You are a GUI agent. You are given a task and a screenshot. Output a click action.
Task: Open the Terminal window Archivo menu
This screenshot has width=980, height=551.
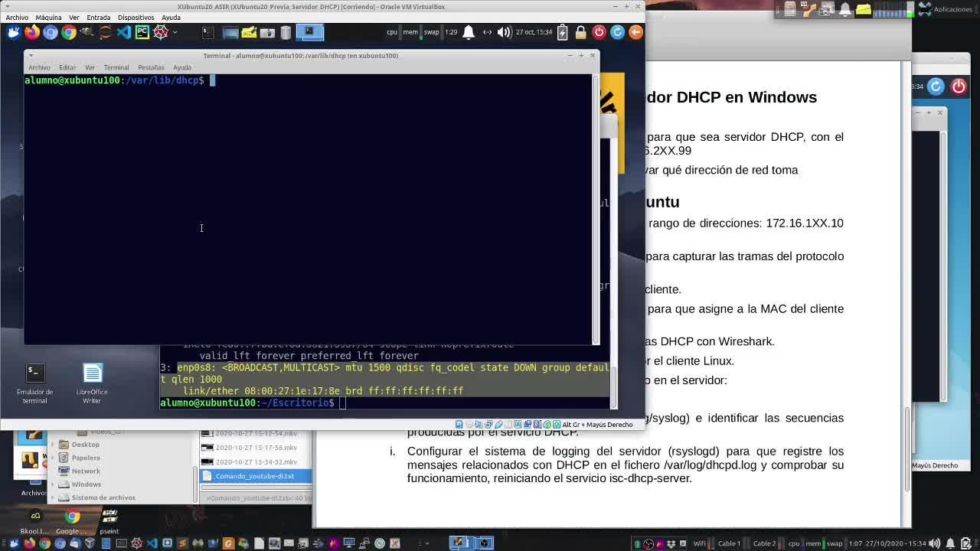click(39, 67)
